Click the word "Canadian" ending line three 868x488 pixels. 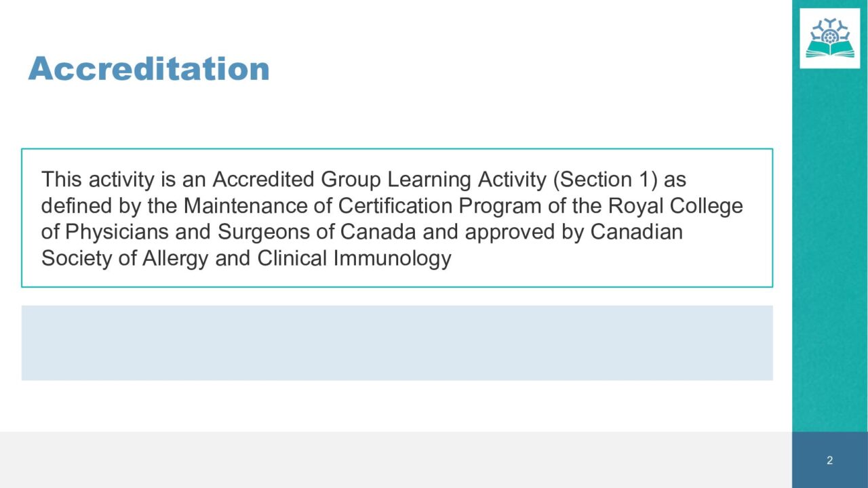[636, 232]
